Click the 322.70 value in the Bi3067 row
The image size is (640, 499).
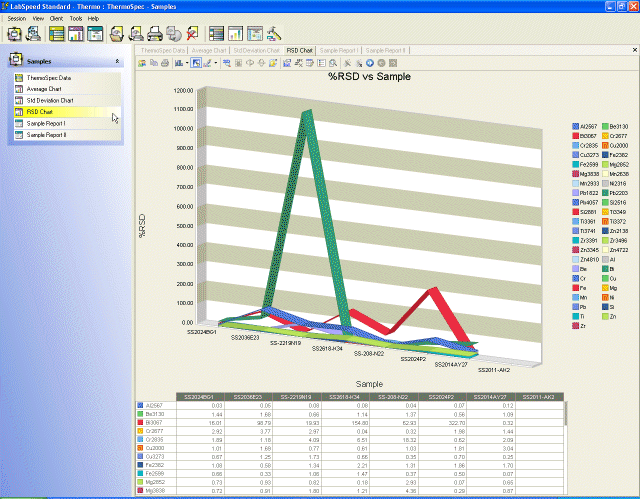tap(456, 423)
